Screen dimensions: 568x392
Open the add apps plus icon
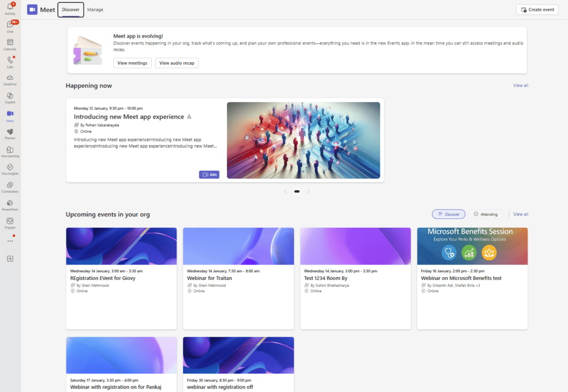click(x=10, y=258)
